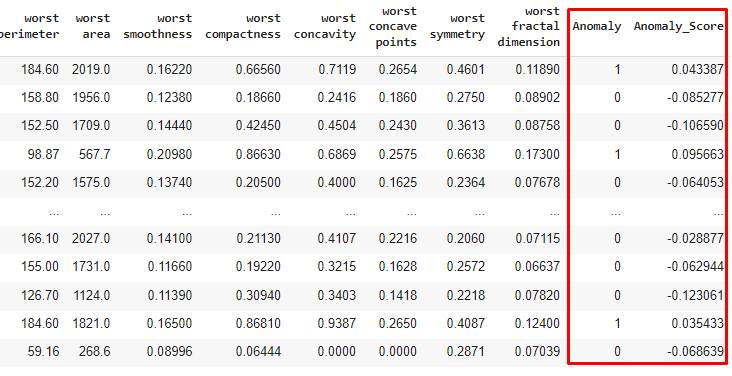The height and width of the screenshot is (376, 732).
Task: Click the worst compactness value 0.86810
Action: pyautogui.click(x=258, y=323)
